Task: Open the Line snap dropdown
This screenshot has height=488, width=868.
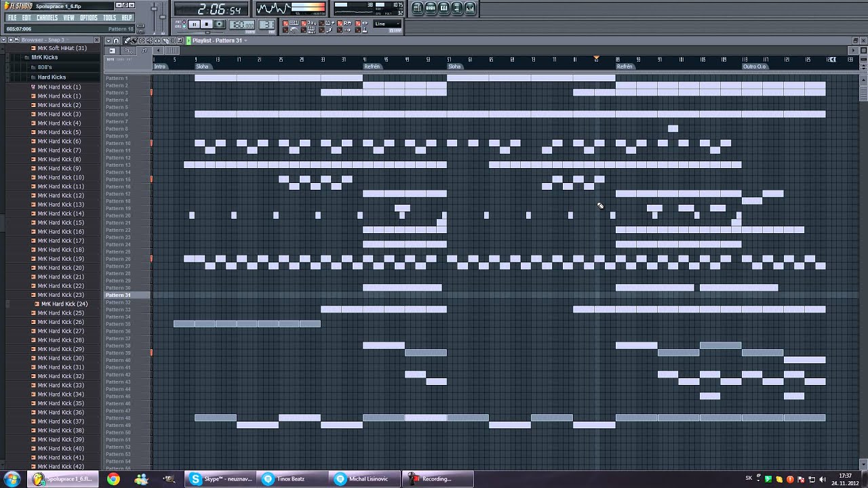Action: (387, 24)
